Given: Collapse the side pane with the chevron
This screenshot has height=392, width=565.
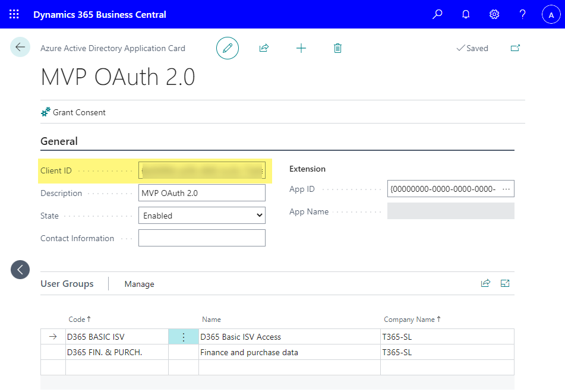Looking at the screenshot, I should tap(20, 270).
